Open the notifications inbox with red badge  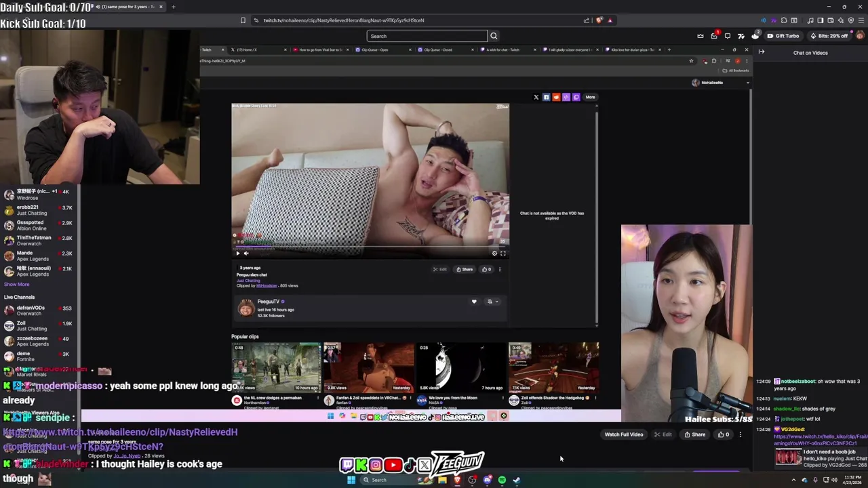tap(714, 36)
